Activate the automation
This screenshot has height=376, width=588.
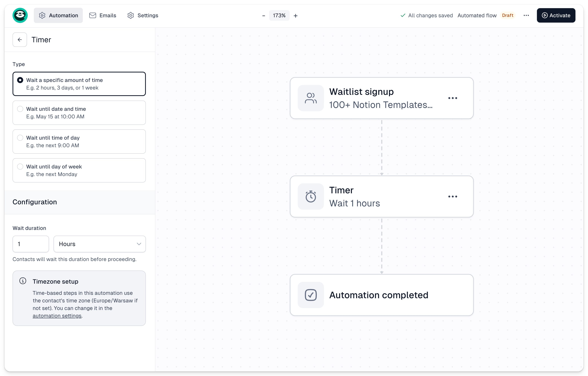(556, 15)
